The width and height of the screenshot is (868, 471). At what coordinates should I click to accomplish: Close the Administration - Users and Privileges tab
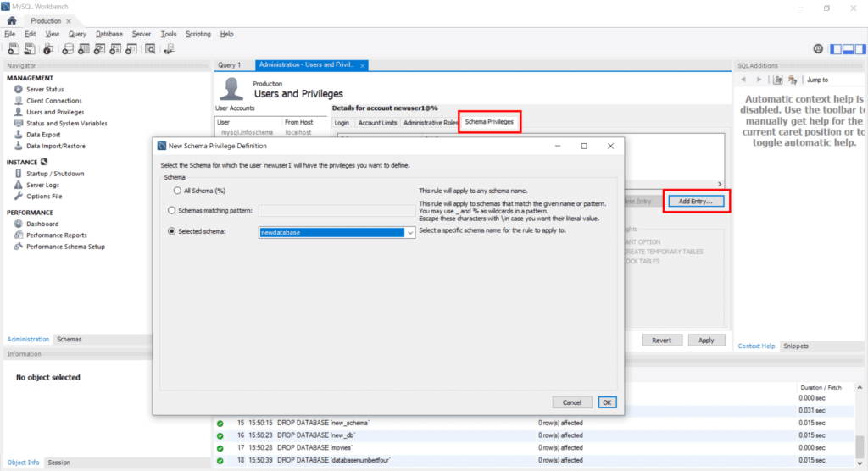click(363, 65)
